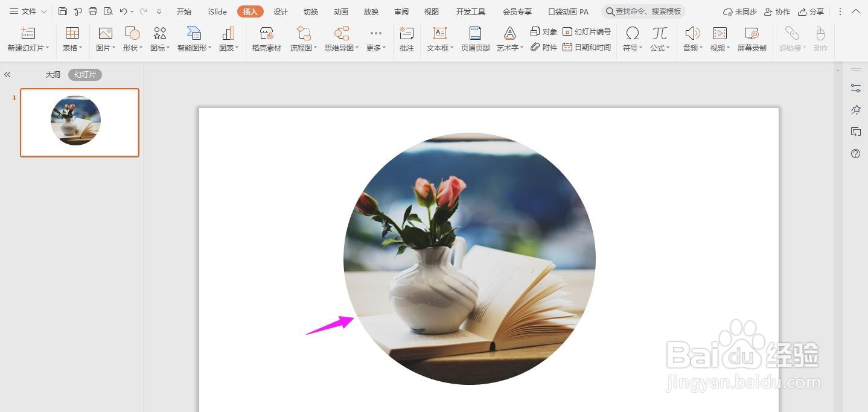Select slide 1 thumbnail
The image size is (868, 412).
click(x=80, y=122)
